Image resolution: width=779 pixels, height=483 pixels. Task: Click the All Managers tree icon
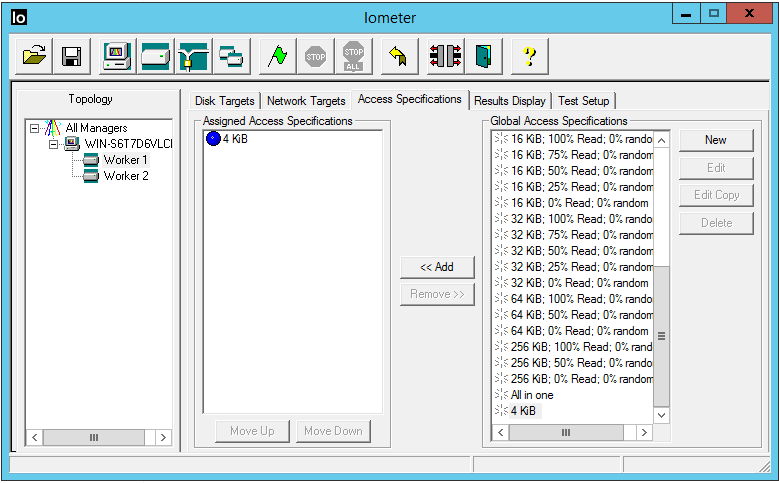pyautogui.click(x=53, y=128)
